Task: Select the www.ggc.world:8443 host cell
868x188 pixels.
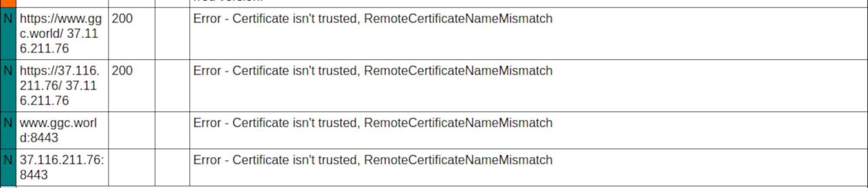Action: pyautogui.click(x=62, y=130)
